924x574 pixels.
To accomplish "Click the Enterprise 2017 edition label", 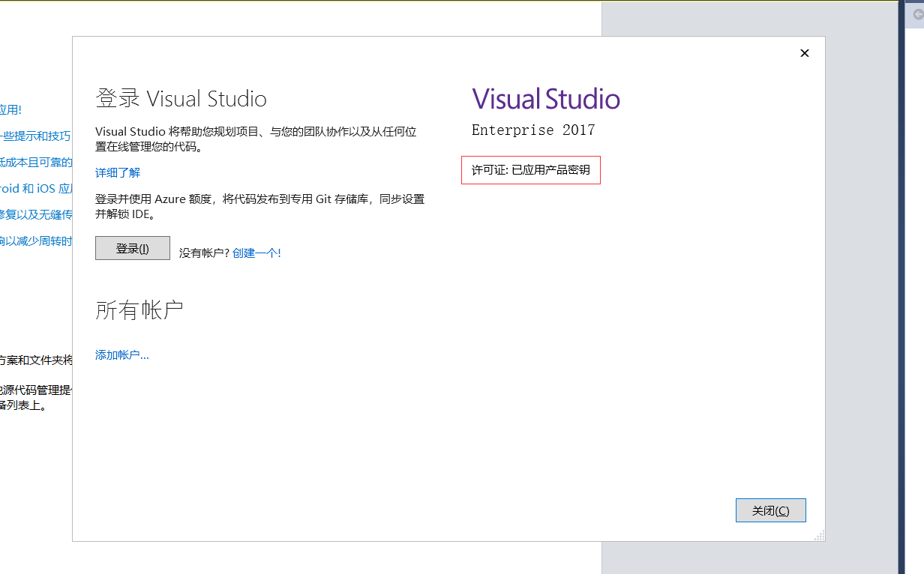I will [533, 130].
